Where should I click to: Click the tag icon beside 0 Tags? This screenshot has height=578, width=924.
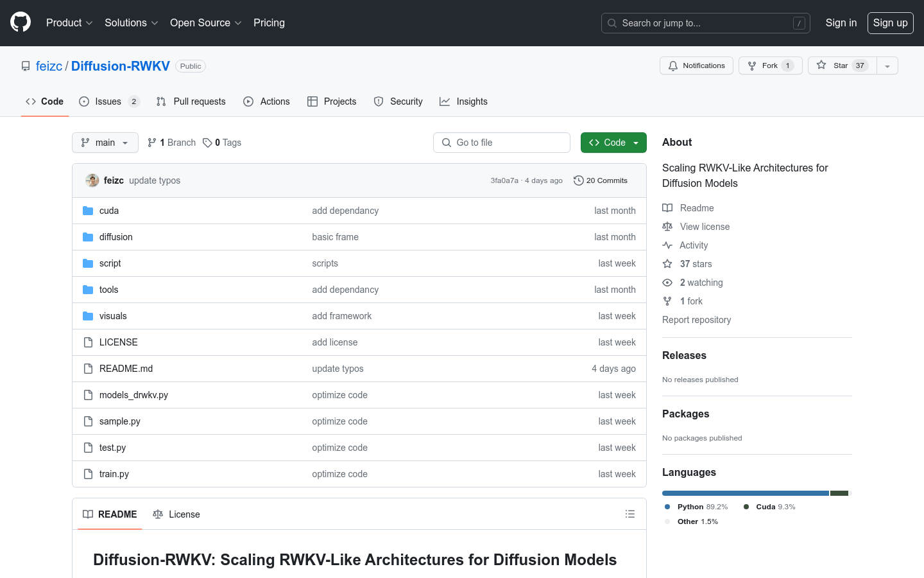pos(207,143)
